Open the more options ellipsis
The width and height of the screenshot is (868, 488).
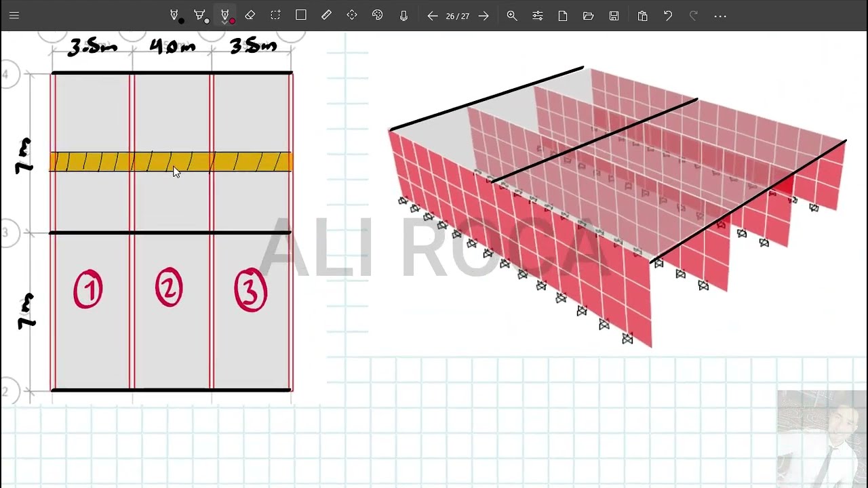tap(720, 16)
